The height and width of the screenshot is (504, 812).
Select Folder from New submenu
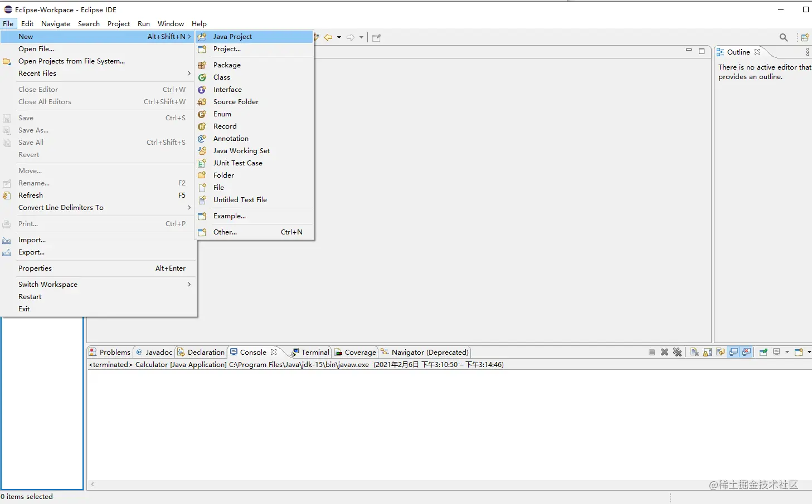click(255, 175)
